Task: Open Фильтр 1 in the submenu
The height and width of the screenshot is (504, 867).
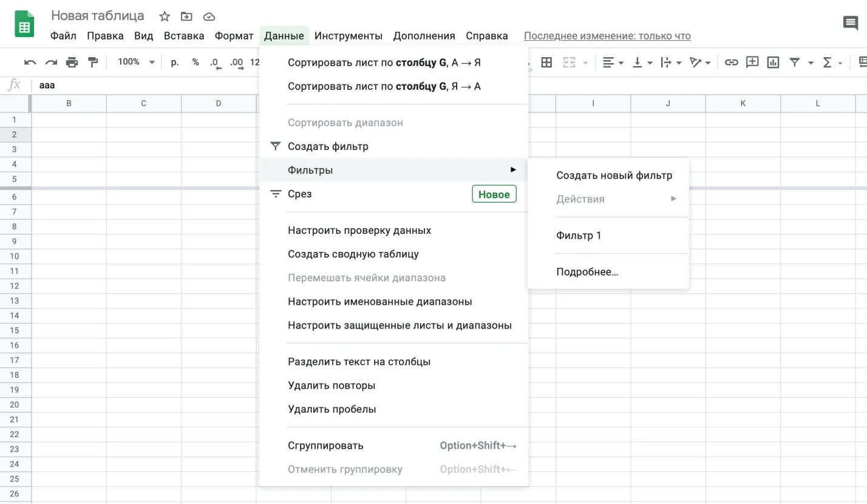Action: click(579, 236)
